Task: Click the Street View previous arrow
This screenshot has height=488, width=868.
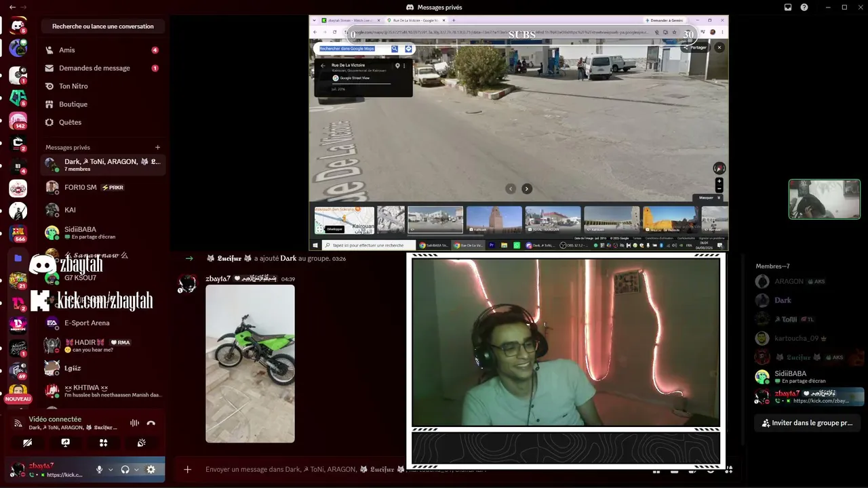Action: point(511,189)
